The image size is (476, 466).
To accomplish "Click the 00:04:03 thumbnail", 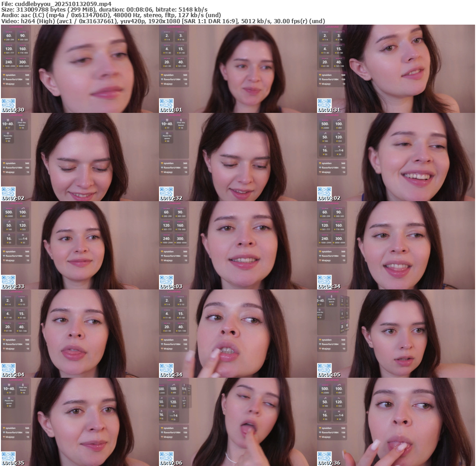I will (x=238, y=245).
